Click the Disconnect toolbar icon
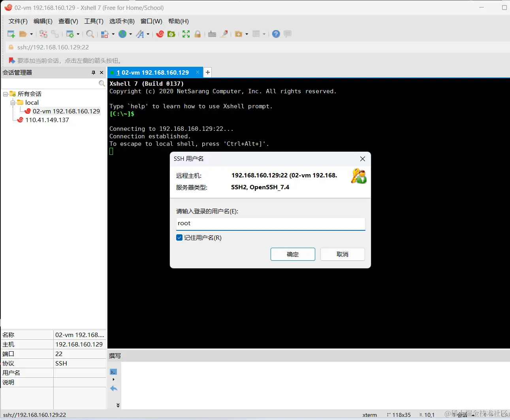510x420 pixels. (x=43, y=34)
